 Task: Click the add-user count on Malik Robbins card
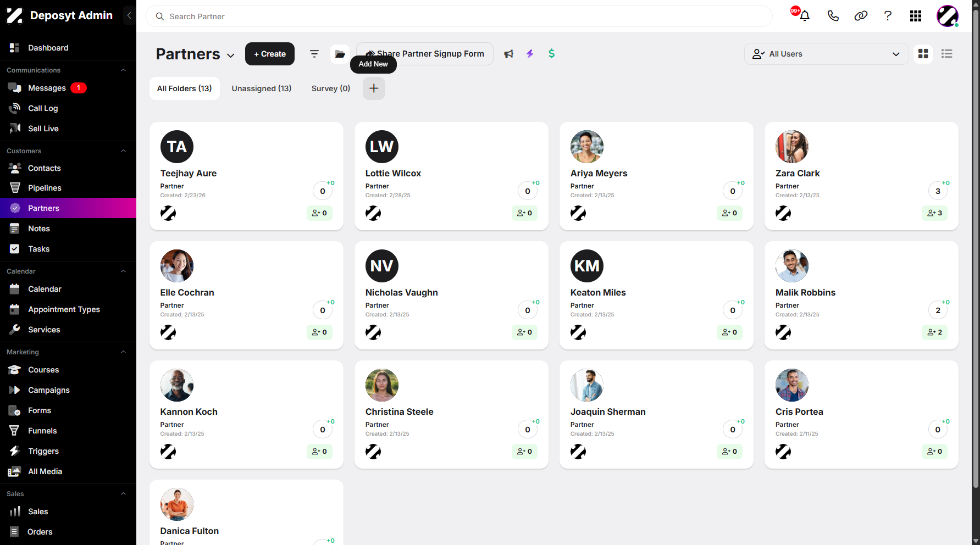[x=934, y=332]
